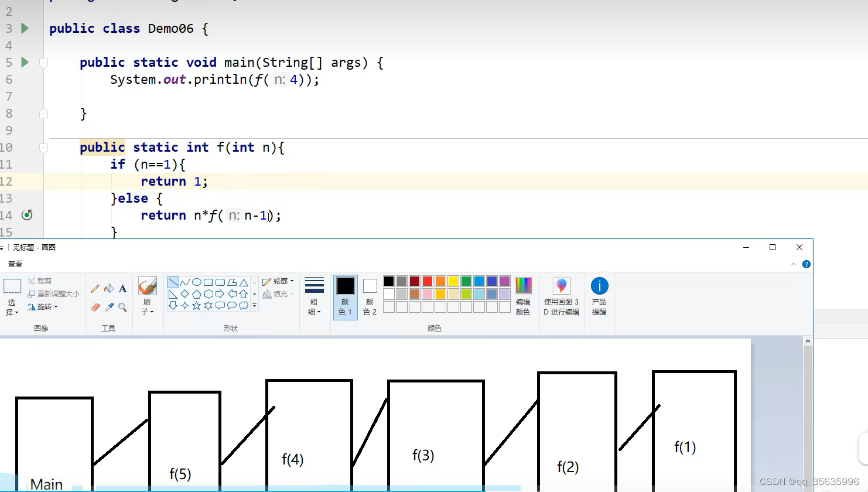
Task: Choose the Triangle shape
Action: pyautogui.click(x=244, y=282)
